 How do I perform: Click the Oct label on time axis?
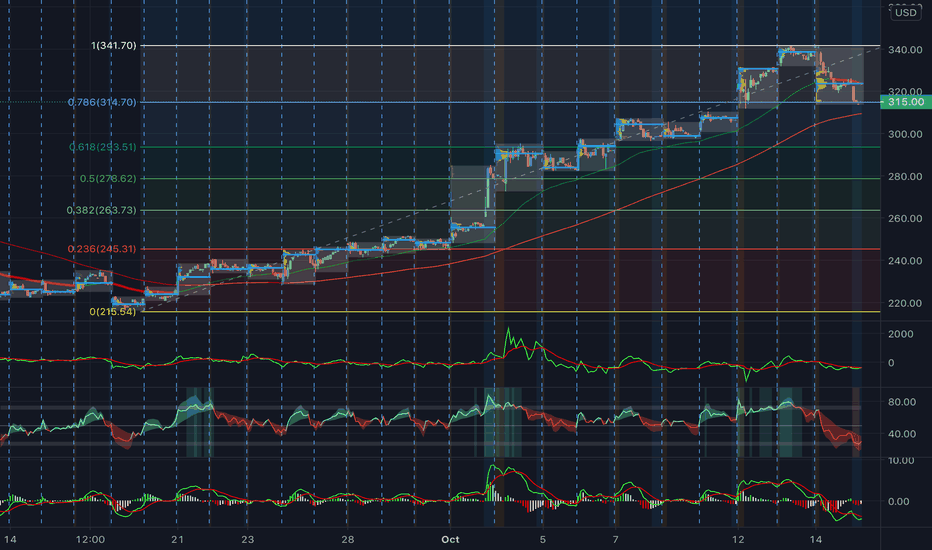pos(450,540)
